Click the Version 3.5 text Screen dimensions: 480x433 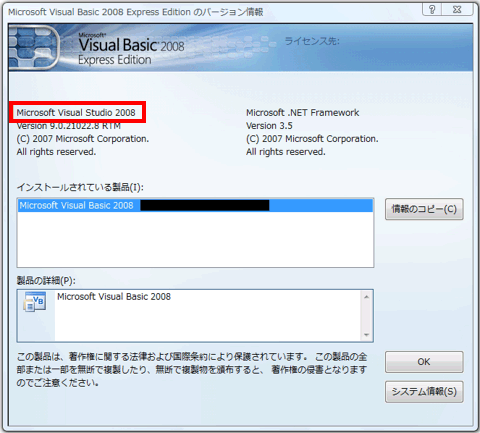pyautogui.click(x=269, y=126)
